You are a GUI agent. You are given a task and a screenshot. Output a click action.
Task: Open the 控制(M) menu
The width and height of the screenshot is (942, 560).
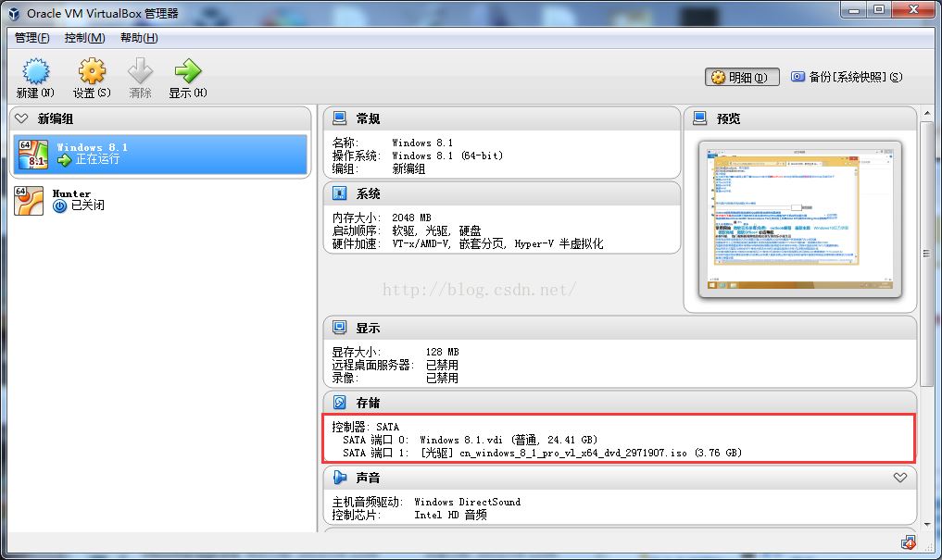coord(84,38)
